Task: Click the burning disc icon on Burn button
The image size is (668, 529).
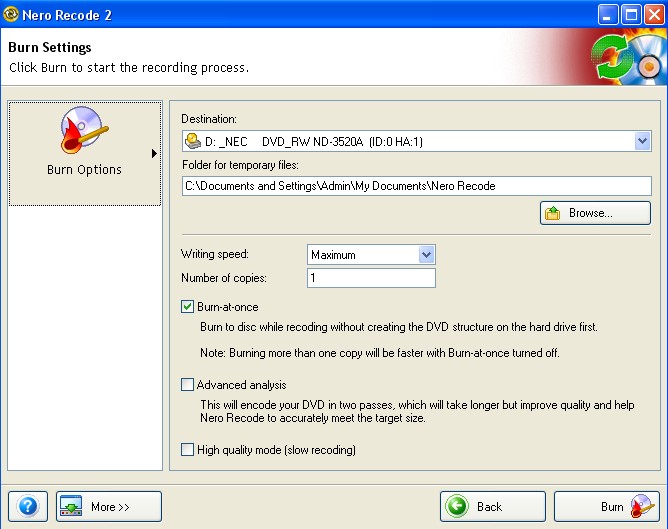Action: coord(641,506)
